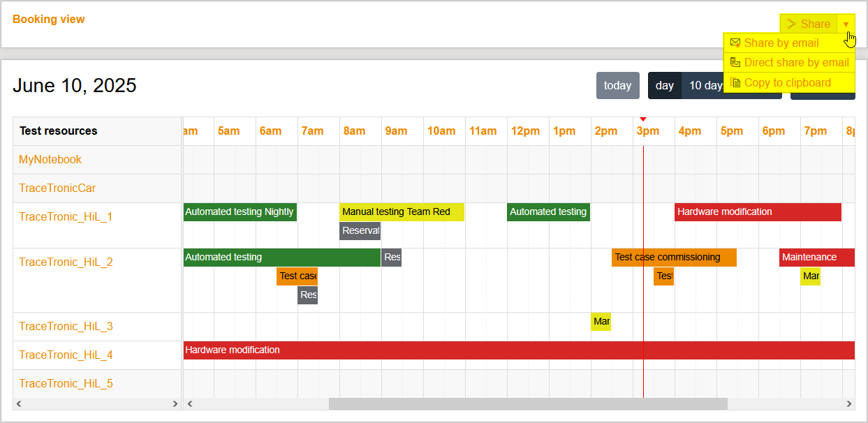
Task: Open the MyNotebook resource link
Action: point(50,160)
